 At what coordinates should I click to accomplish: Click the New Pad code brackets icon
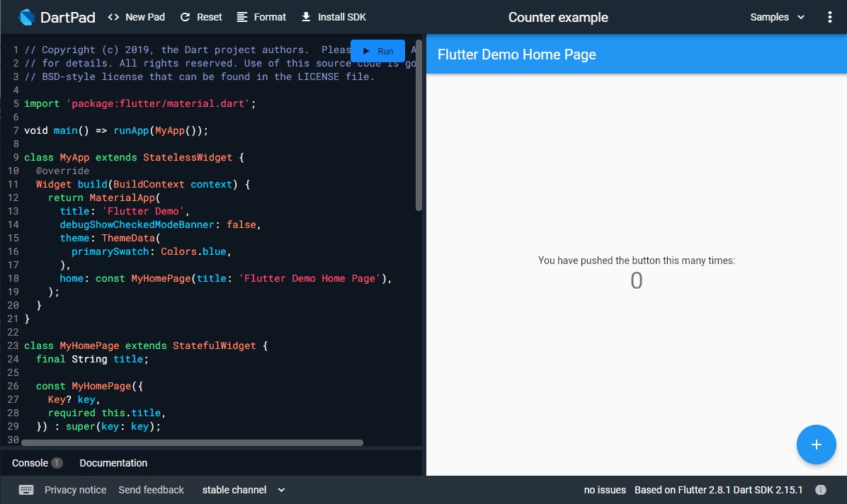click(113, 17)
